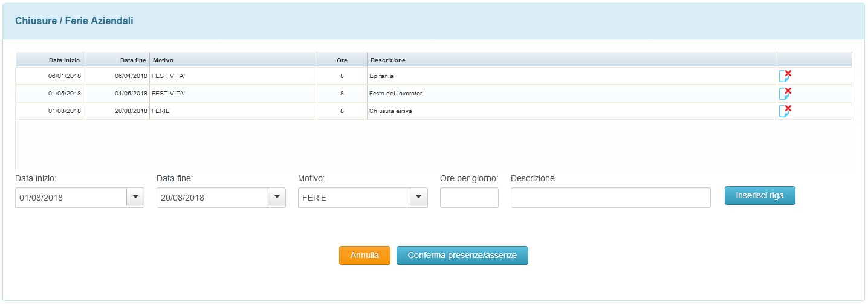868x304 pixels.
Task: Focus the Ore per giorno input field
Action: pyautogui.click(x=469, y=198)
